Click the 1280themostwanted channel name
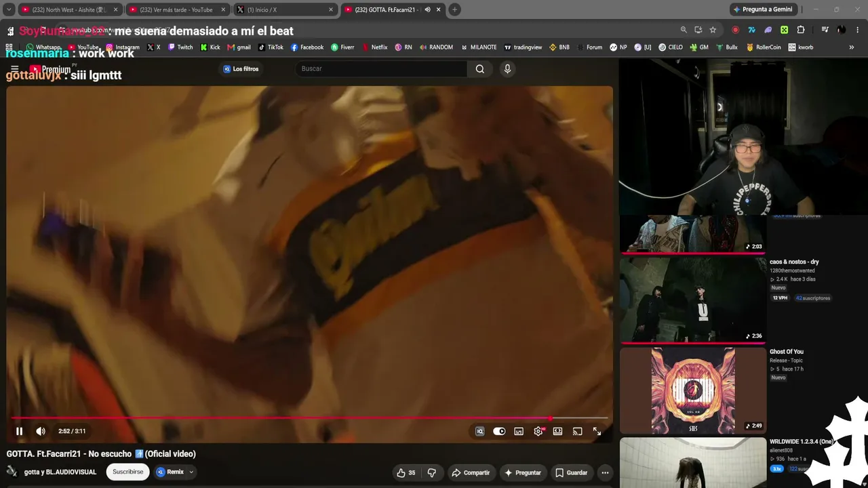Image resolution: width=868 pixels, height=488 pixels. click(x=792, y=270)
